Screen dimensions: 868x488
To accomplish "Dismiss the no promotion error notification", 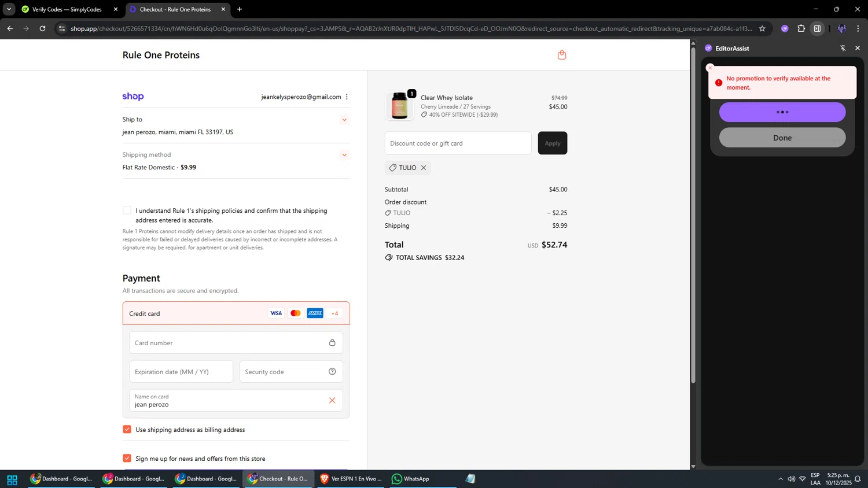I will 710,68.
